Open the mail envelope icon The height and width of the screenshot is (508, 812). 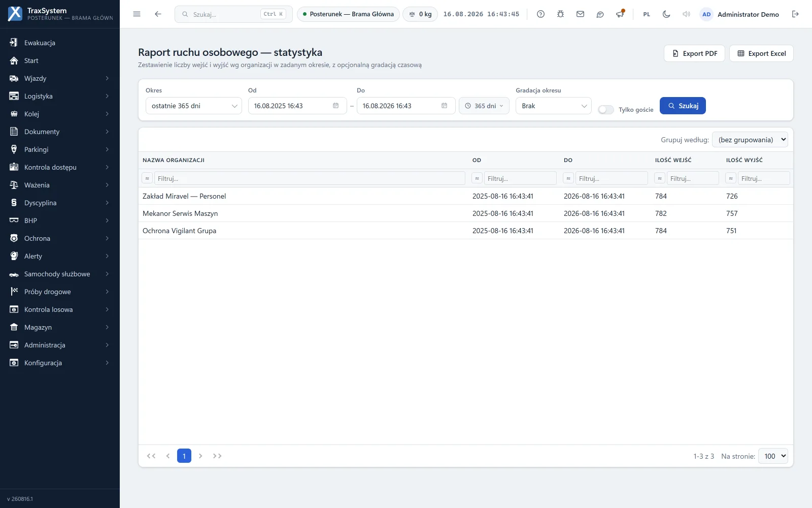point(580,14)
